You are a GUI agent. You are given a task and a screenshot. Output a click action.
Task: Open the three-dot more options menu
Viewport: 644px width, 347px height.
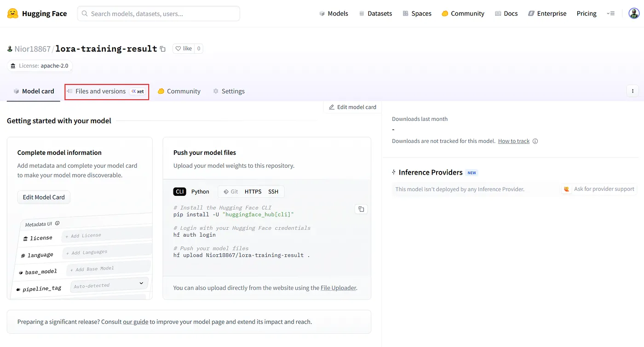(x=632, y=91)
